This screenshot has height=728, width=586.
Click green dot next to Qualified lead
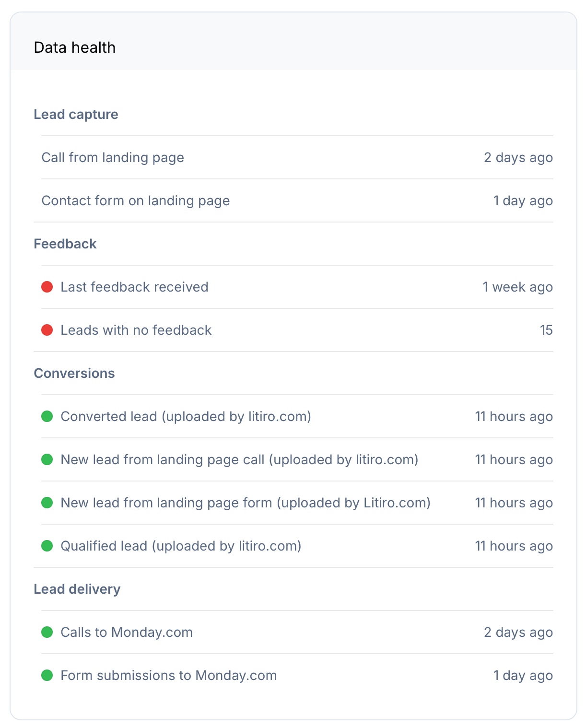[x=47, y=546]
